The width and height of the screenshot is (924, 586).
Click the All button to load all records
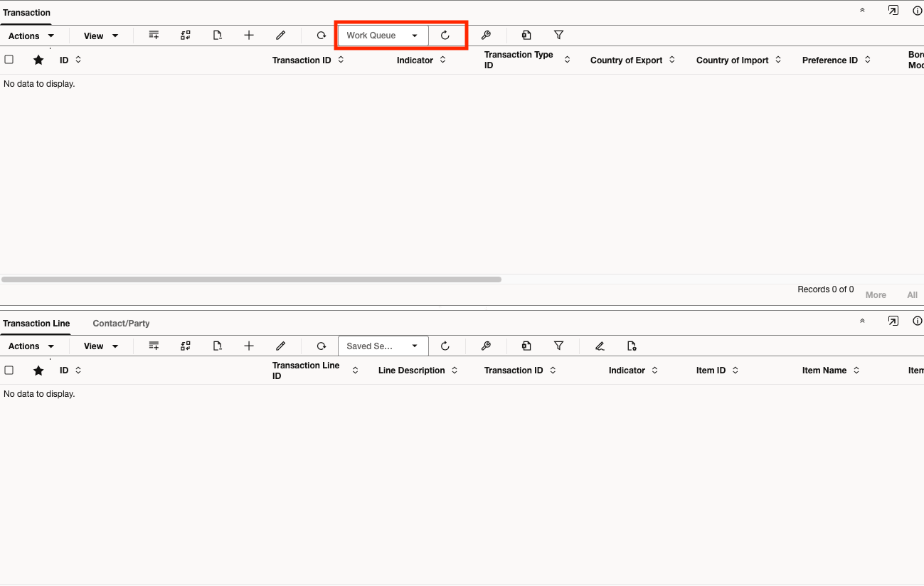pos(913,294)
